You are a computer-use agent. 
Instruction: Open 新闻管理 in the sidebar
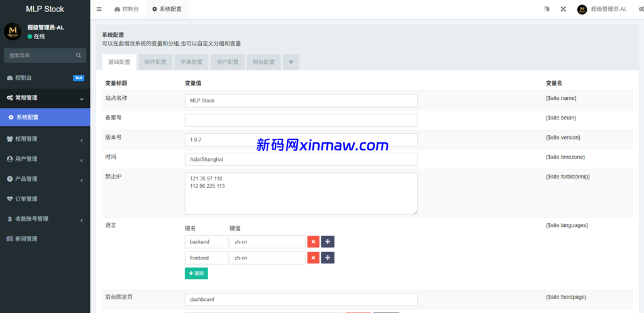(x=45, y=239)
